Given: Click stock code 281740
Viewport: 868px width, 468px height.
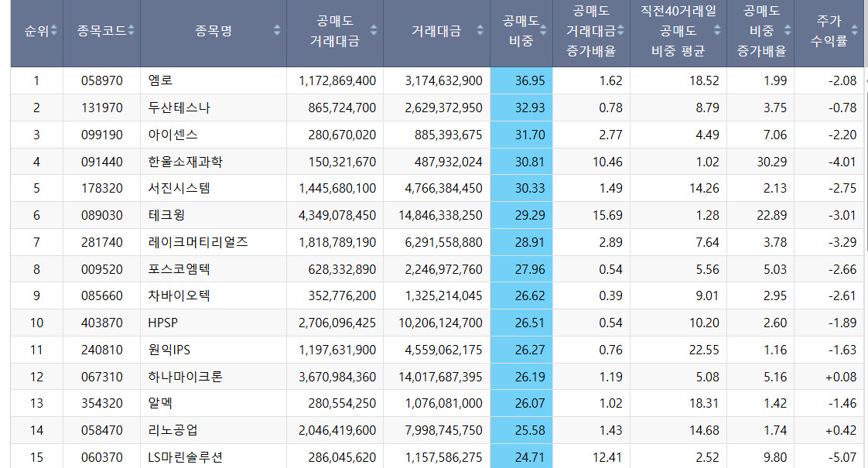Looking at the screenshot, I should 102,243.
